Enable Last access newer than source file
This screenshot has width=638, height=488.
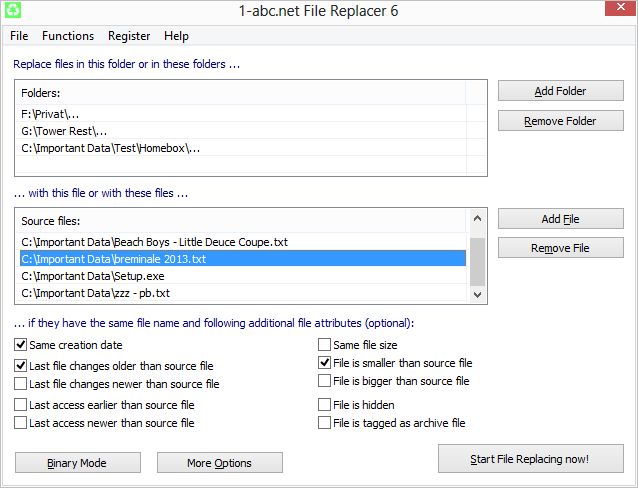[21, 423]
